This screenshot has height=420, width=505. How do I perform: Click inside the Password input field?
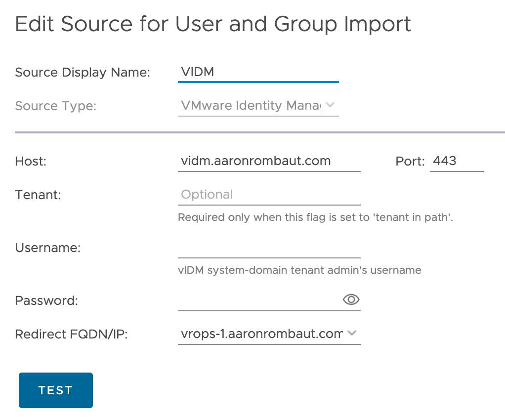click(x=257, y=300)
